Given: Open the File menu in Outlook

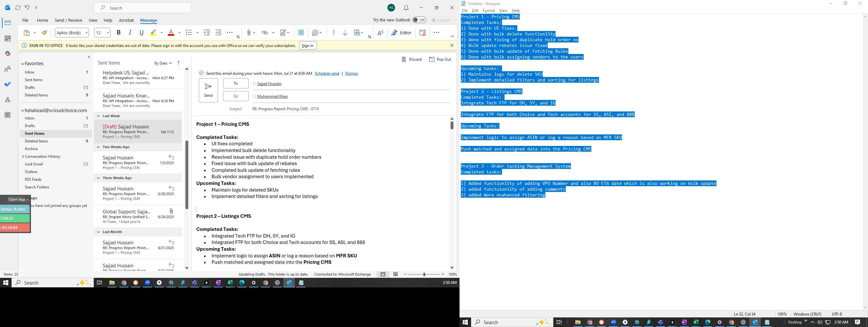Looking at the screenshot, I should [x=25, y=20].
